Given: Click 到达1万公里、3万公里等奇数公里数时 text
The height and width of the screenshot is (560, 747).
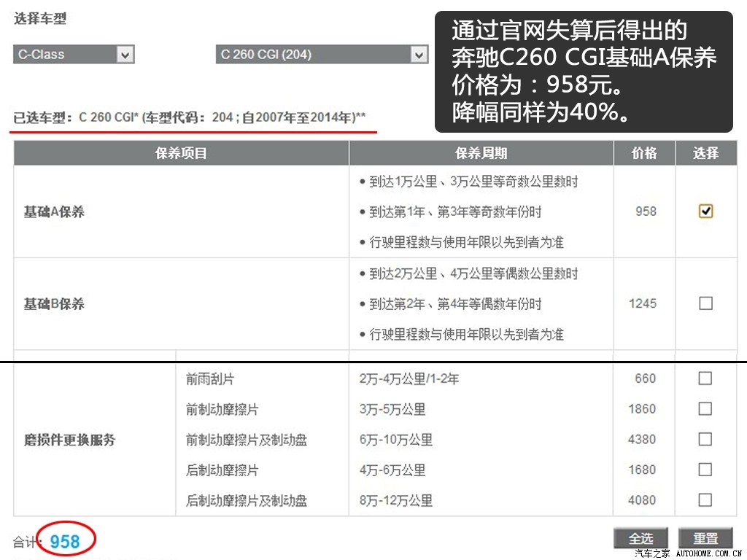Looking at the screenshot, I should (473, 182).
